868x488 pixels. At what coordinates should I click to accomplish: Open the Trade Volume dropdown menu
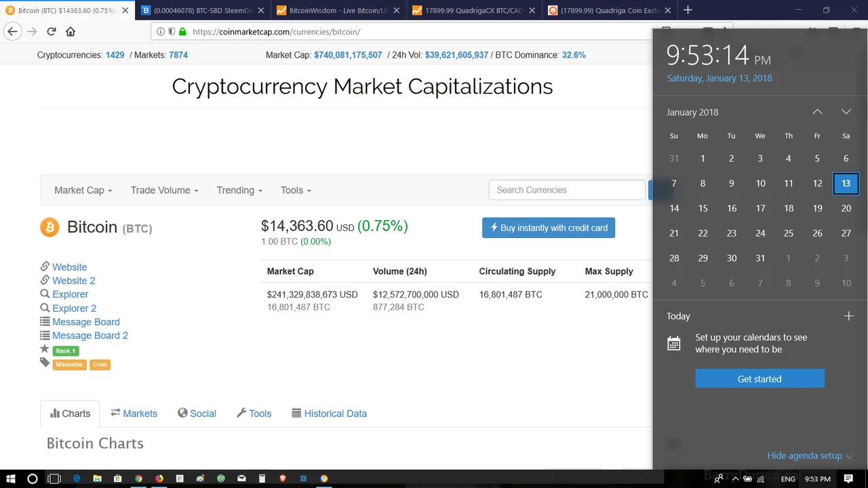click(x=165, y=190)
